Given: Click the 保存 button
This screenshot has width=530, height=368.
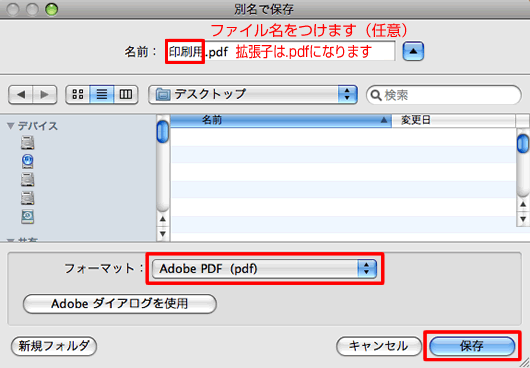Looking at the screenshot, I should (472, 346).
